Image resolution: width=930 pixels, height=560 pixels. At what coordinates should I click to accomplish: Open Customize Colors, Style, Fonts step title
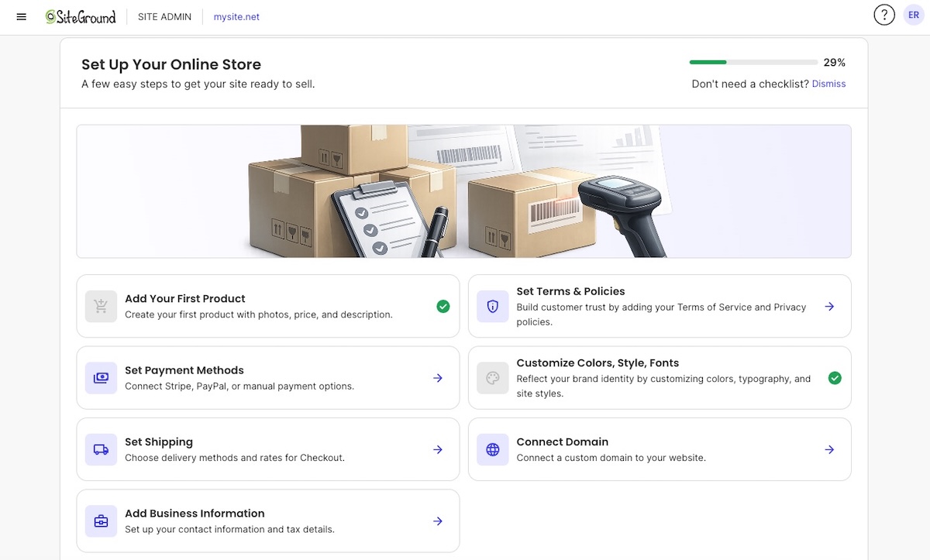(x=598, y=362)
